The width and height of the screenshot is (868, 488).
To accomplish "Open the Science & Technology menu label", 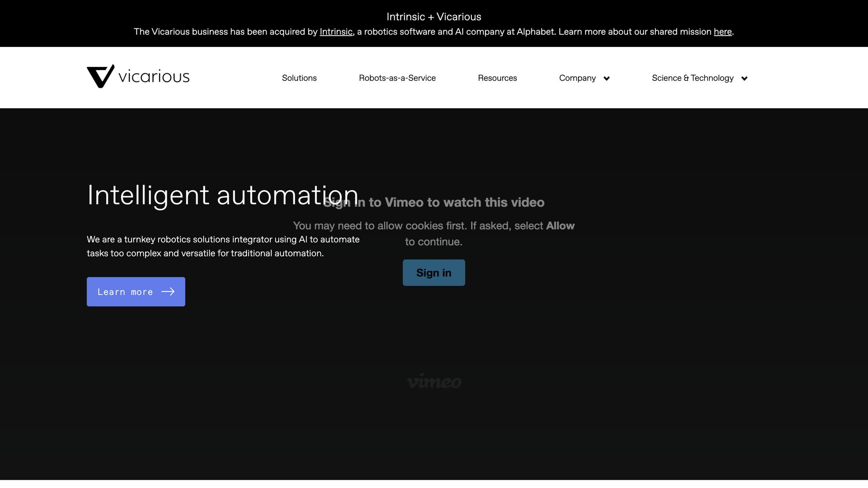I will pos(692,78).
